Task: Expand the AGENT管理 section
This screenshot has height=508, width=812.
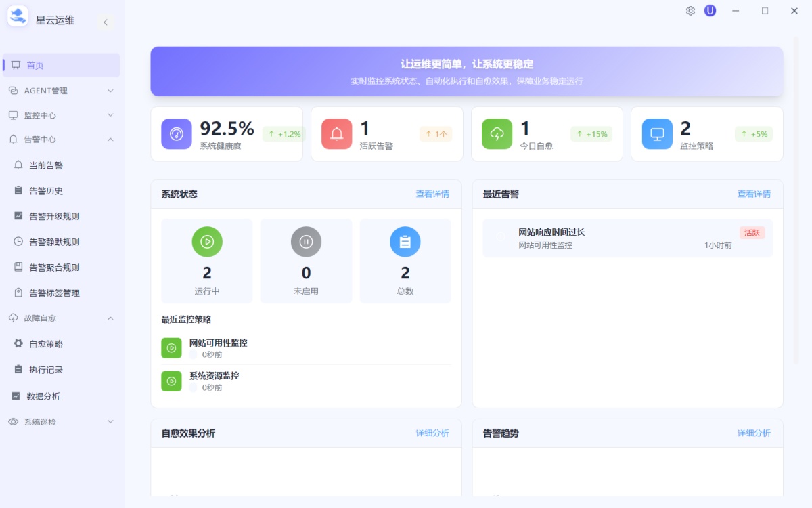Action: [x=61, y=90]
